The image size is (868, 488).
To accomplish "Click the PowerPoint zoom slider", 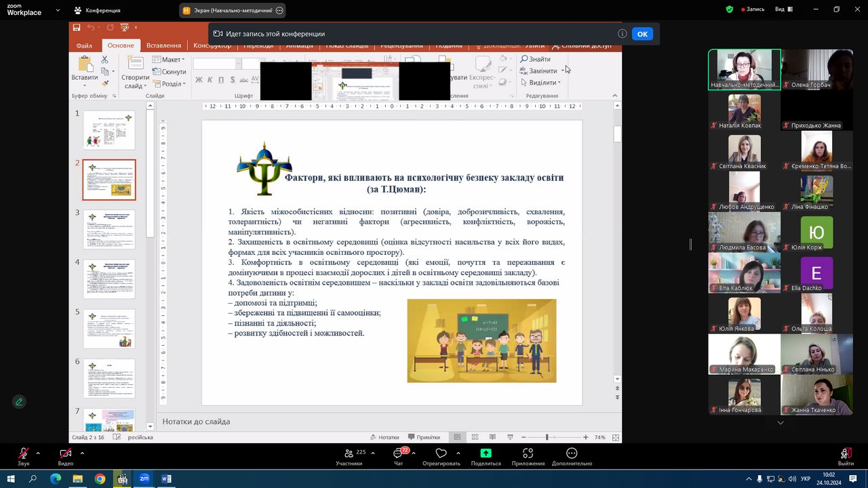I will point(547,437).
